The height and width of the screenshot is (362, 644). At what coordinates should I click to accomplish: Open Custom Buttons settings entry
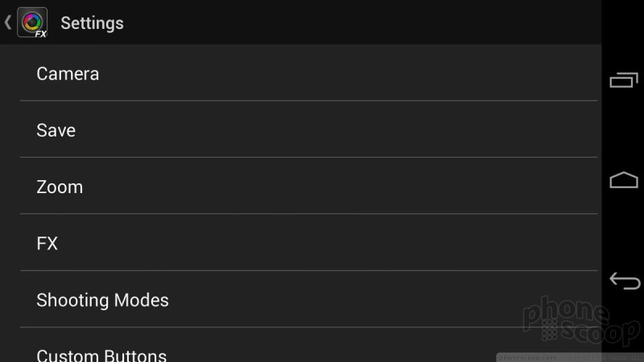pos(309,345)
